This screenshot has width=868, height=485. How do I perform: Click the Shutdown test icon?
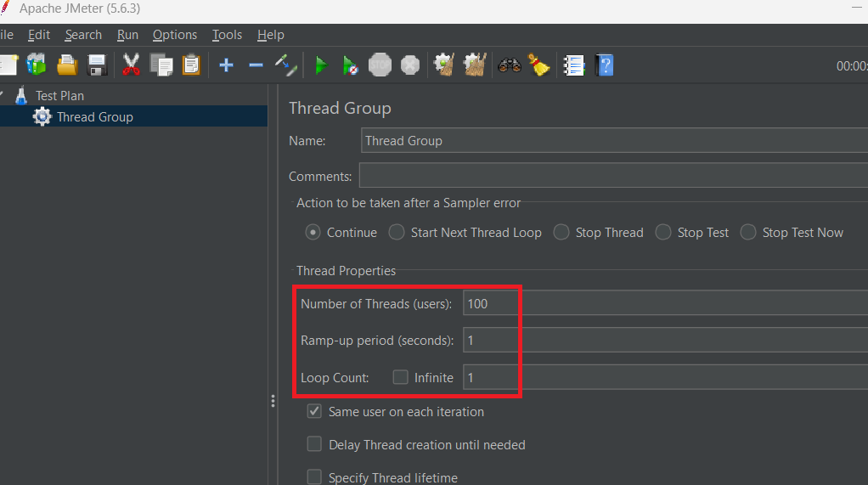[410, 65]
